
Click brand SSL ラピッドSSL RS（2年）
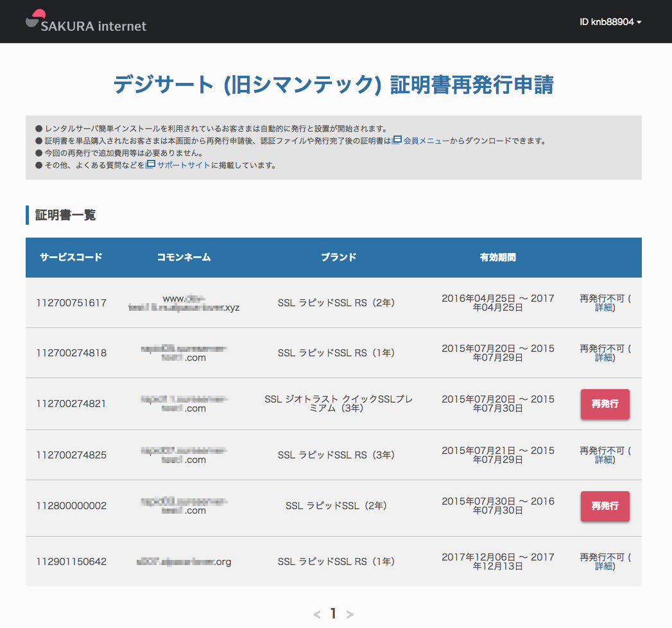(x=336, y=302)
